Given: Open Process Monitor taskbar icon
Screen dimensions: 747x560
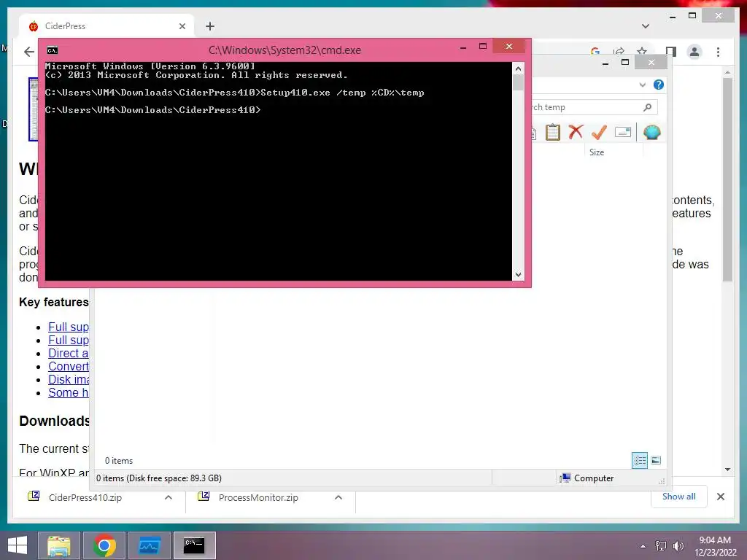Looking at the screenshot, I should (149, 545).
